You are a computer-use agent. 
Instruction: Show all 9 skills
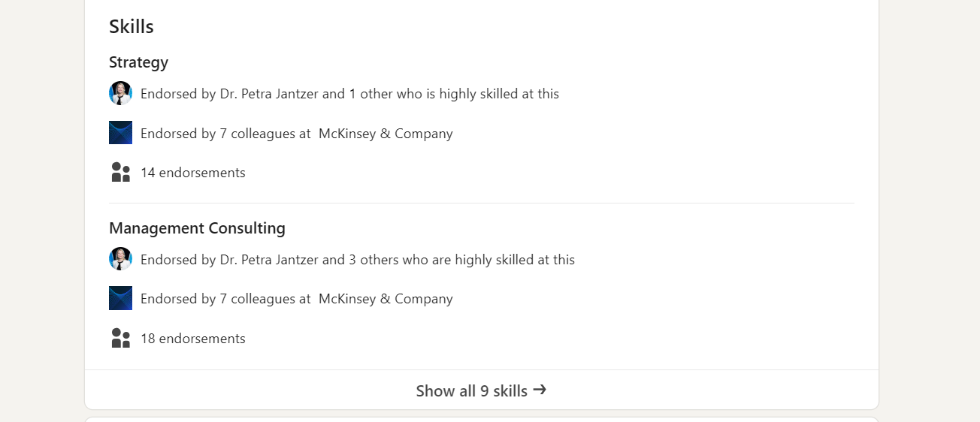[x=481, y=390]
